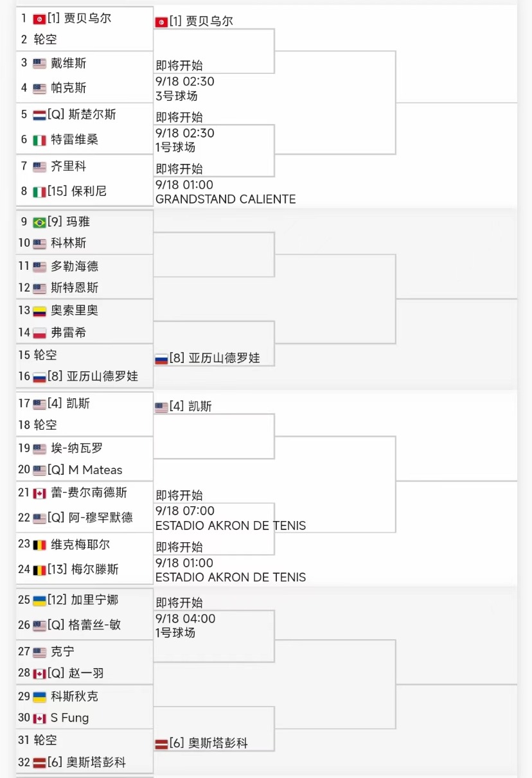This screenshot has height=778, width=532.
Task: Select player 保利尼 seeded 15
Action: point(77,191)
